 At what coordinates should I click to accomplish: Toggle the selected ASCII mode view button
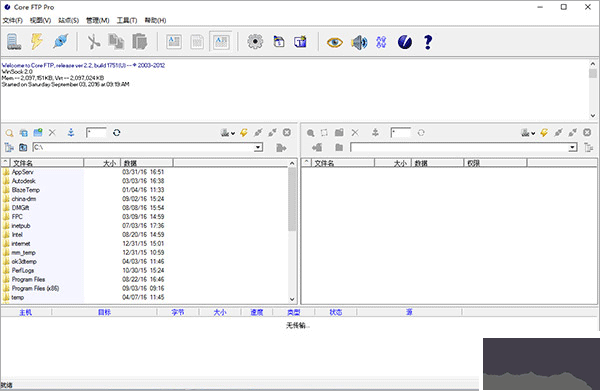(221, 42)
